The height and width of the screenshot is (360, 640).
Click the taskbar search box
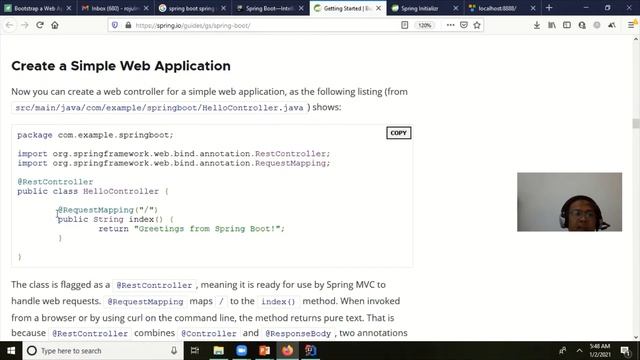pos(102,351)
